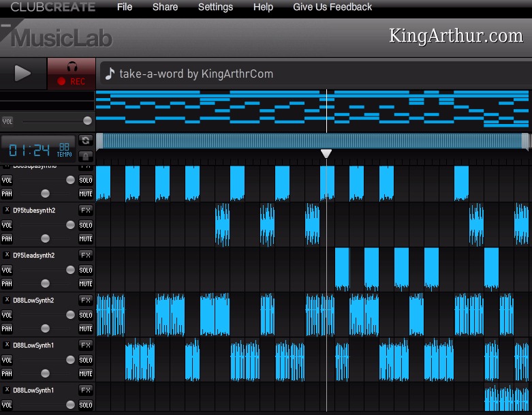Click the VOL button on D95tubesynth2 track
Screen dimensions: 532x415
(6, 225)
